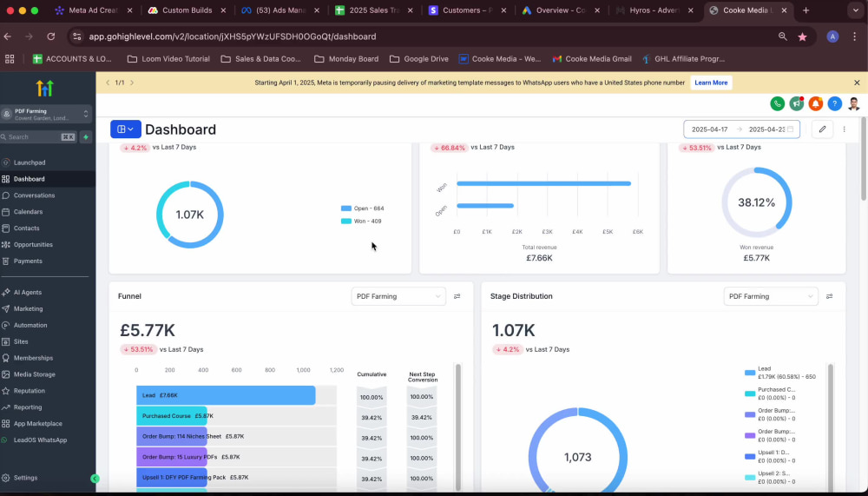Go to the previous banner notice
Screen dimensions: 868x496
(108, 83)
